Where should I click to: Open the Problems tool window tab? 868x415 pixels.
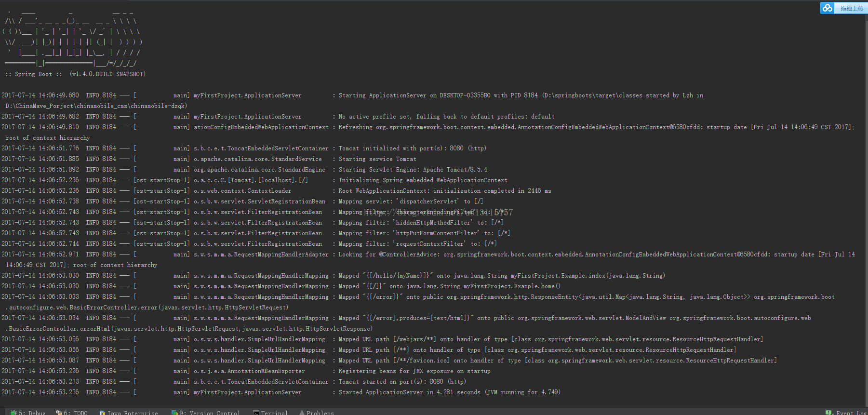[x=316, y=412]
